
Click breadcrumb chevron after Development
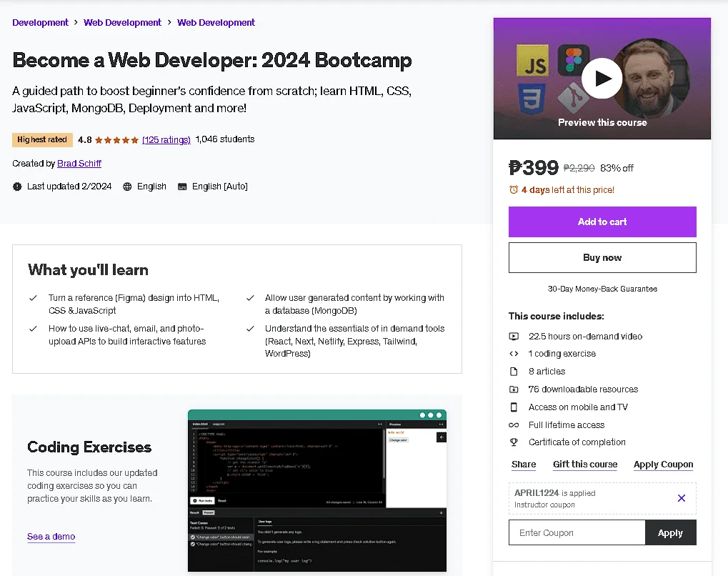click(76, 22)
